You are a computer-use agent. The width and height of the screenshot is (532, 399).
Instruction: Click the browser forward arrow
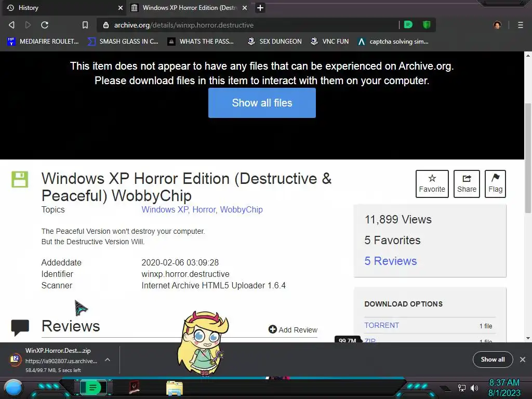[28, 25]
